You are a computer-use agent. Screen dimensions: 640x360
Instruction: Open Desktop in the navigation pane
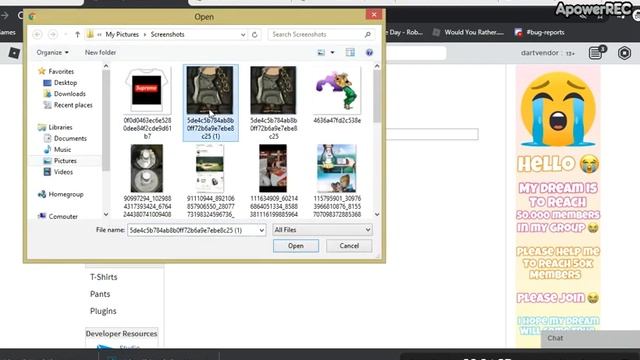[x=65, y=82]
